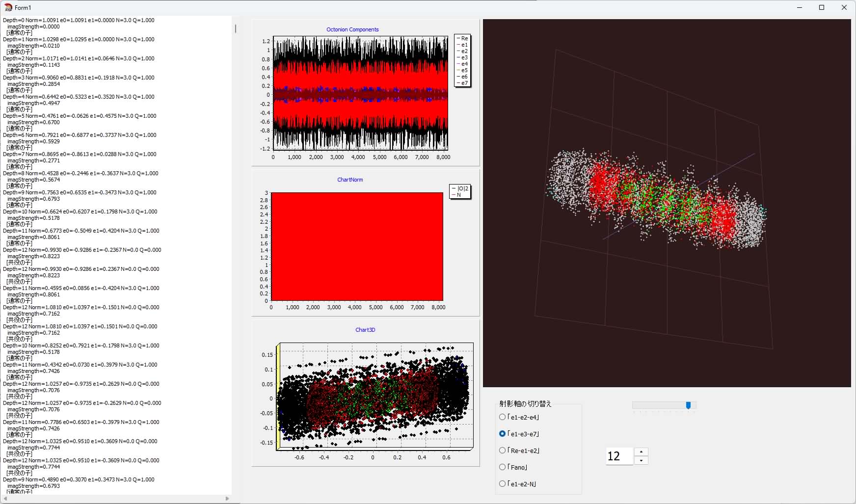Image resolution: width=856 pixels, height=504 pixels.
Task: Click the 'Depth=3 Norm=0.9060' log line
Action: [x=79, y=78]
